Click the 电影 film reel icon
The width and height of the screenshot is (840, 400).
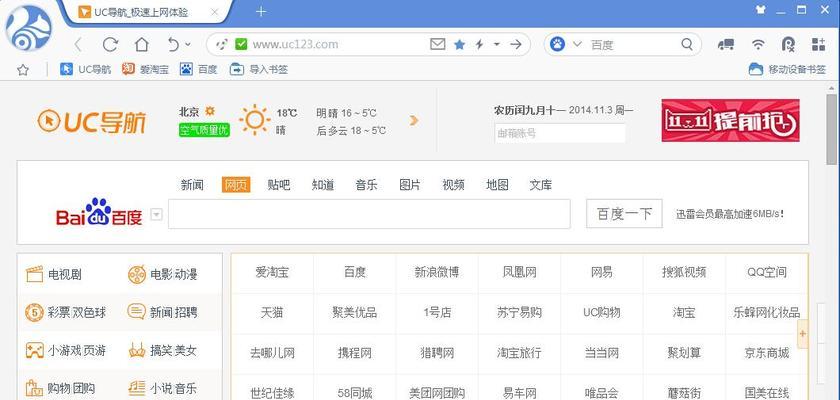coord(137,274)
